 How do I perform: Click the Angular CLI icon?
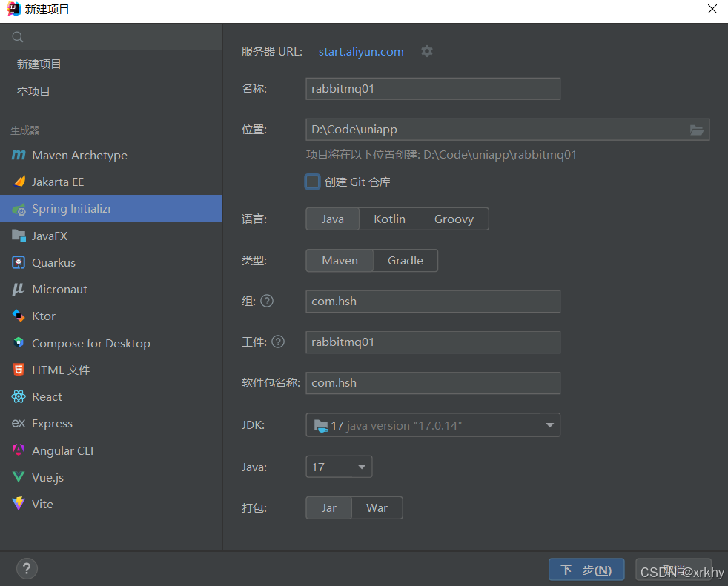point(19,450)
